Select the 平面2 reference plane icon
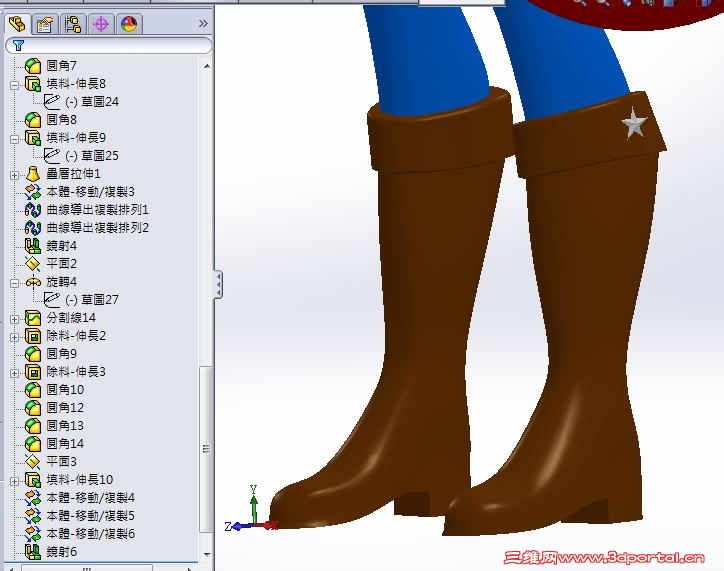The height and width of the screenshot is (571, 724). [x=33, y=264]
